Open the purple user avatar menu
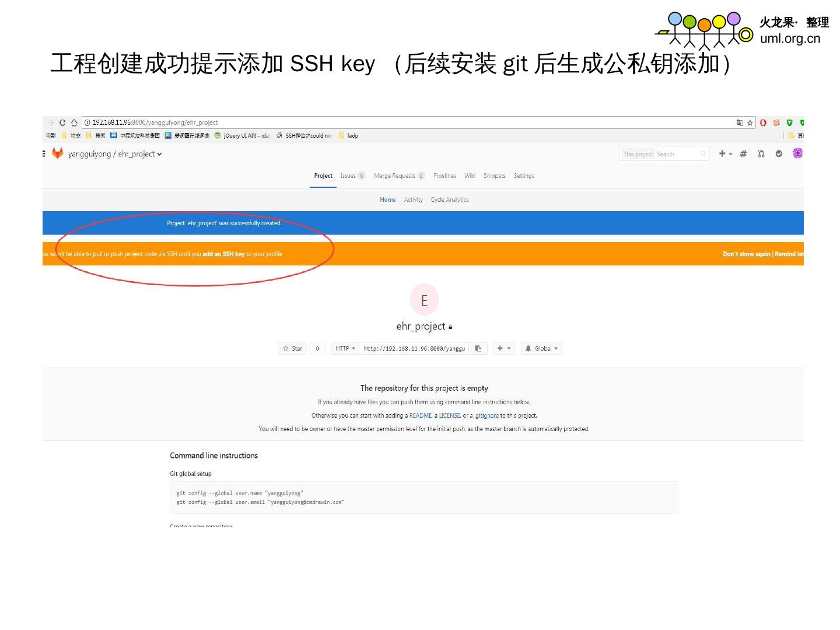 click(x=798, y=153)
